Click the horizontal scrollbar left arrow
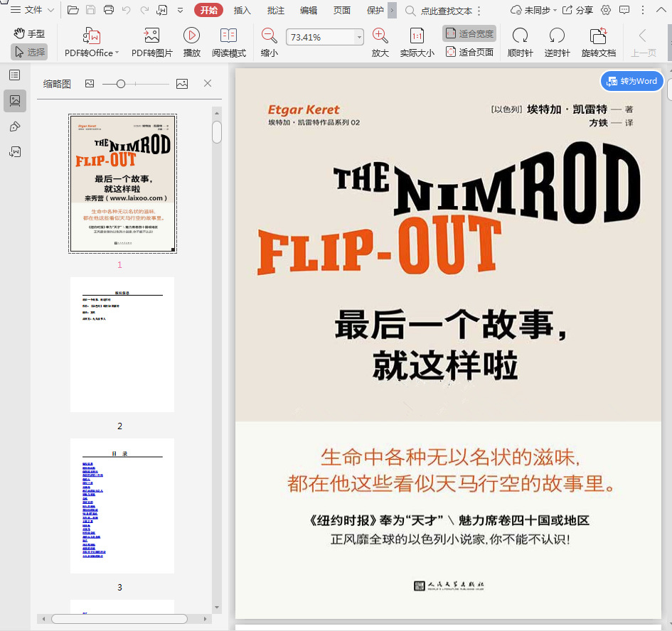The height and width of the screenshot is (631, 672). tap(43, 619)
